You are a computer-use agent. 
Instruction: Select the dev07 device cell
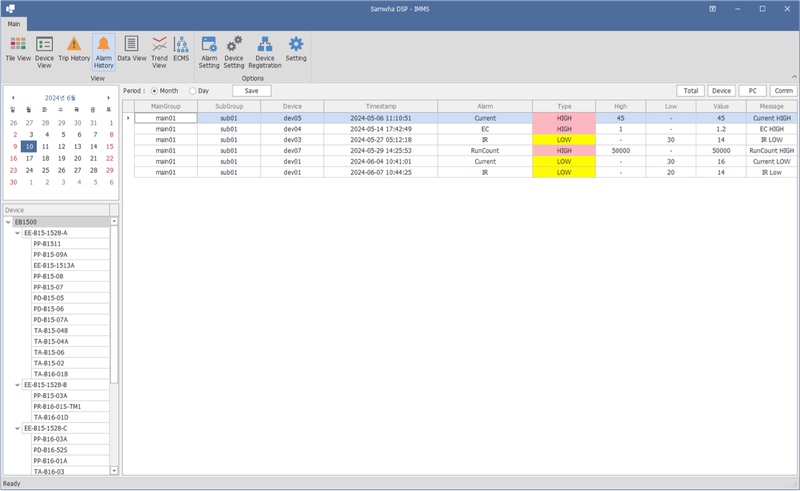click(x=292, y=151)
